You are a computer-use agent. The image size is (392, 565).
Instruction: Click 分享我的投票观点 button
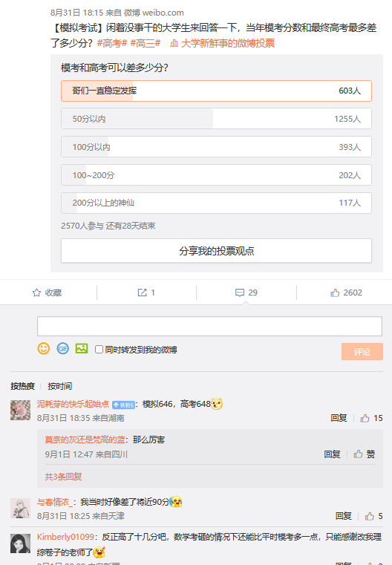point(216,251)
